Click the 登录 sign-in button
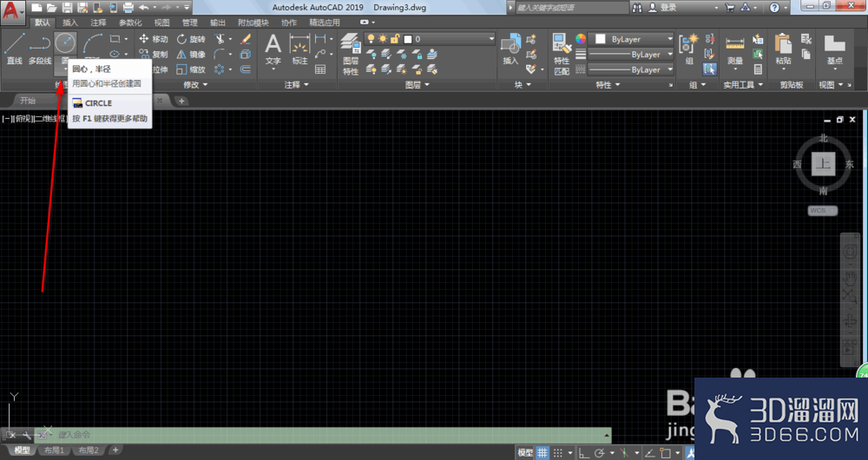This screenshot has height=460, width=868. click(x=661, y=8)
